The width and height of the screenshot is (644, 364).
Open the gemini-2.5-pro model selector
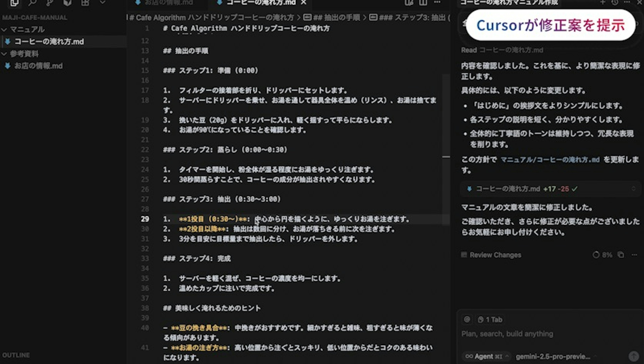coord(553,356)
